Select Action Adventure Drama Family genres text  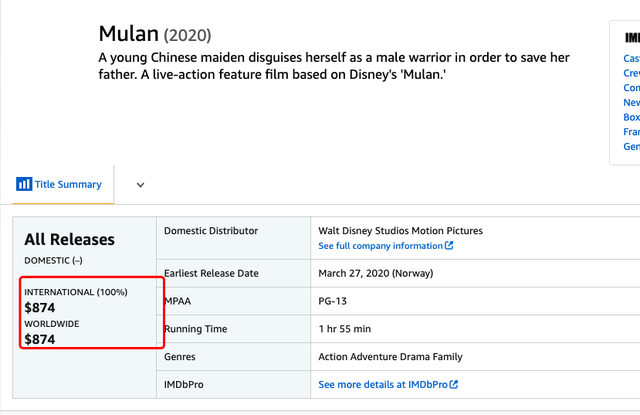pyautogui.click(x=391, y=357)
